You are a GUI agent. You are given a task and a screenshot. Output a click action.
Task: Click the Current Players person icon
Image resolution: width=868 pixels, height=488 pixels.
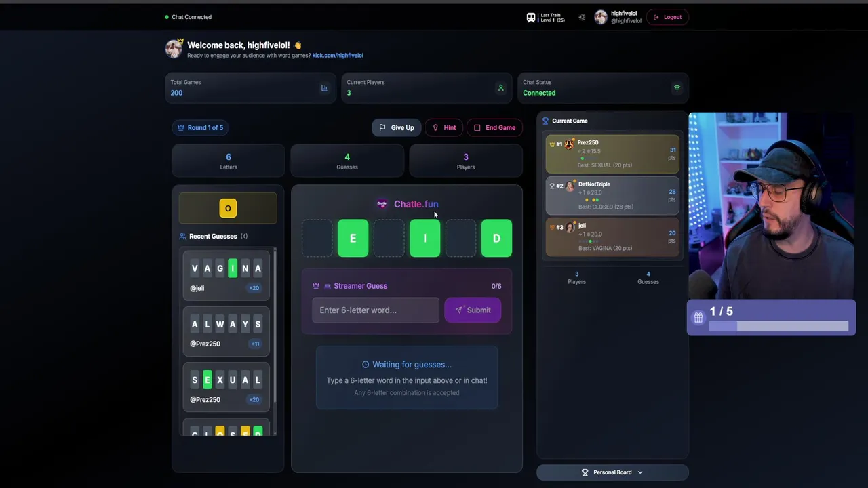pos(501,88)
